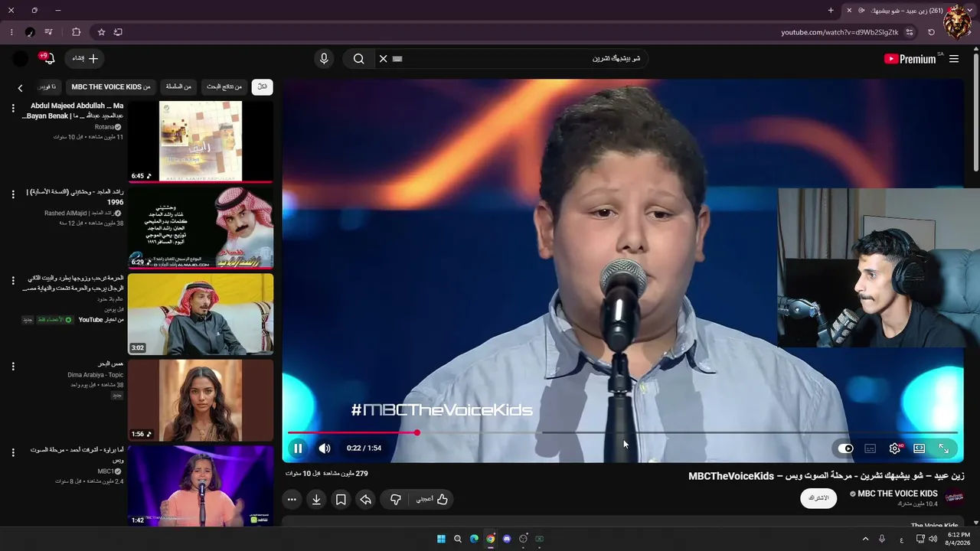Click the dislike thumbs-down button
This screenshot has width=980, height=551.
tap(395, 499)
